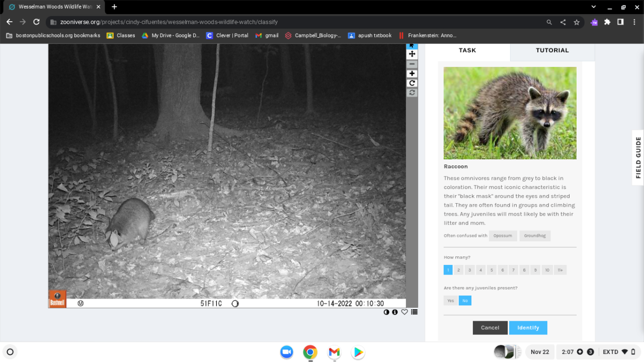The image size is (644, 362).
Task: Open browser extensions puzzle icon
Action: pyautogui.click(x=607, y=22)
